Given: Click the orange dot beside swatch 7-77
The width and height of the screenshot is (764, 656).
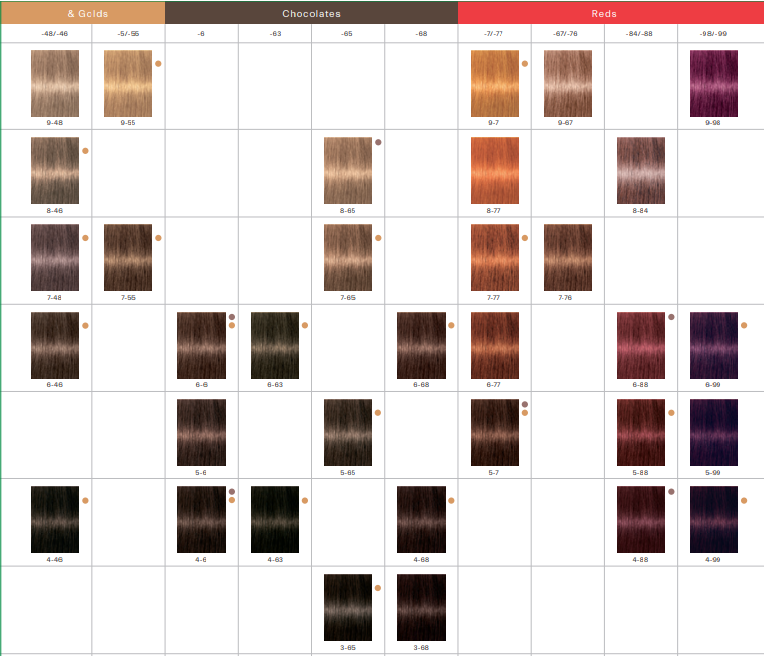Looking at the screenshot, I should click(525, 238).
